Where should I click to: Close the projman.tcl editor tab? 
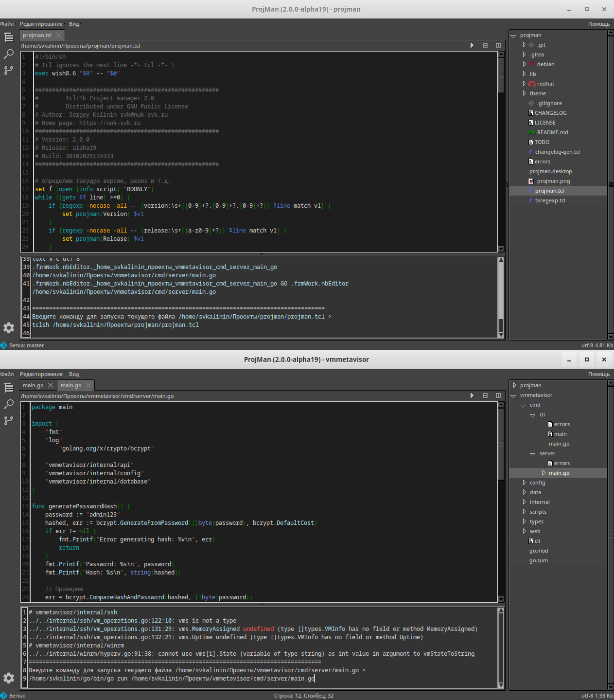58,35
